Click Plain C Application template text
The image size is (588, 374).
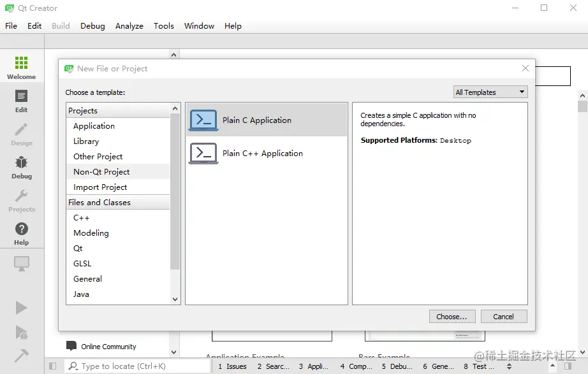(257, 120)
